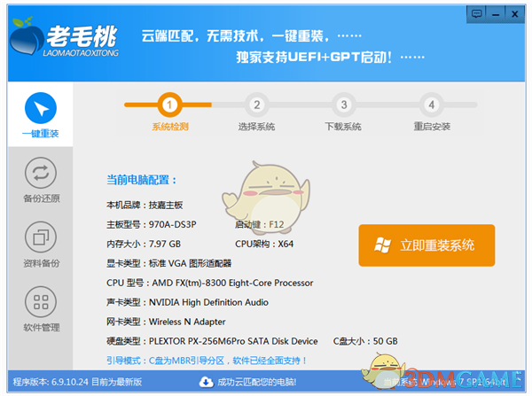Open the 备份还原 backup restore icon

pos(41,173)
